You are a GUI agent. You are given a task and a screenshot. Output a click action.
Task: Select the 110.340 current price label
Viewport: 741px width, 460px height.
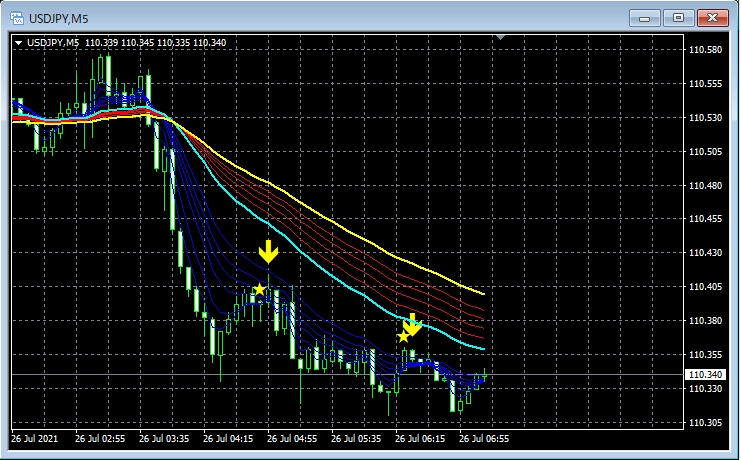pyautogui.click(x=705, y=374)
